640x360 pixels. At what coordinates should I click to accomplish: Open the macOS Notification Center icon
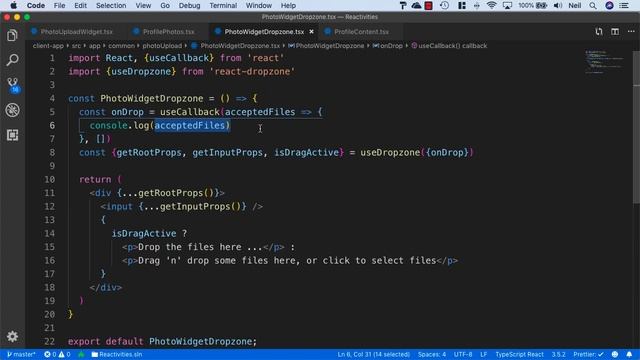(x=624, y=5)
